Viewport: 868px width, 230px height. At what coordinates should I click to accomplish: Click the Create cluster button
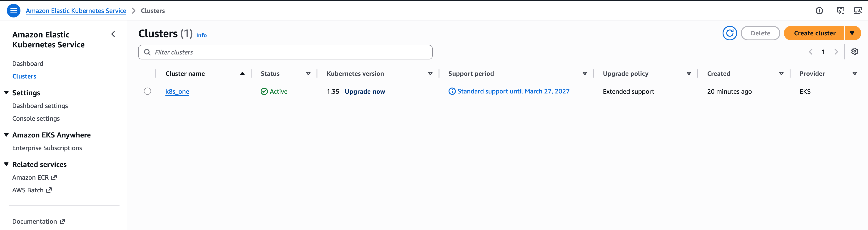click(x=814, y=33)
